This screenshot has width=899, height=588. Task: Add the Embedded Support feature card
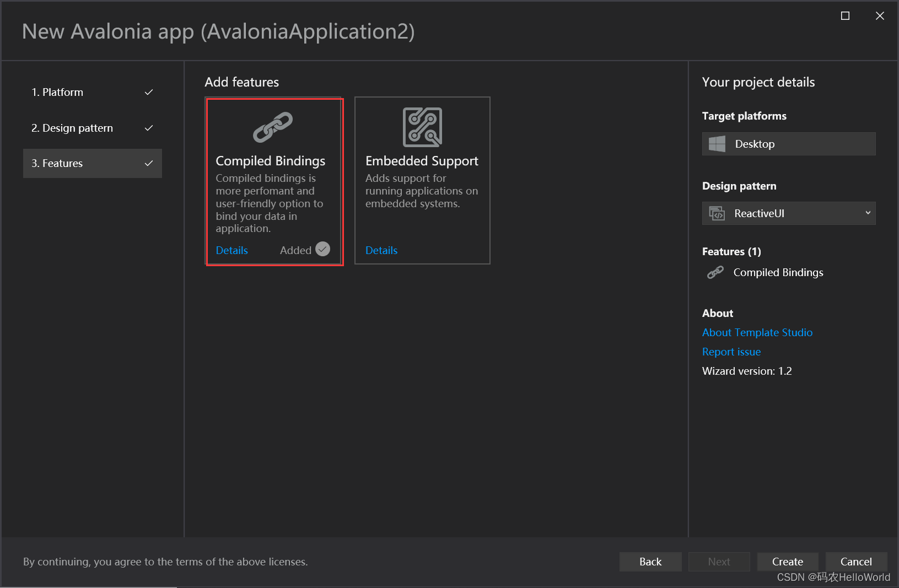click(x=422, y=181)
